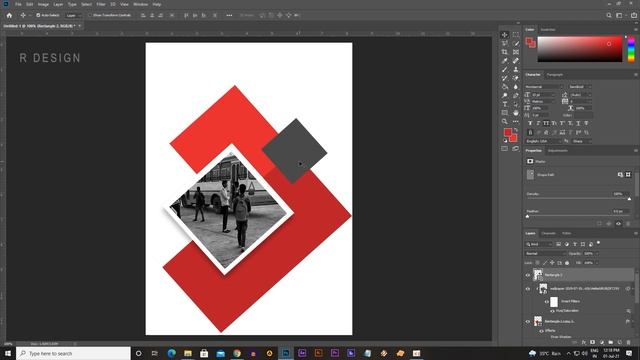The image size is (640, 360).
Task: Create new adjustment layer icon
Action: [602, 342]
